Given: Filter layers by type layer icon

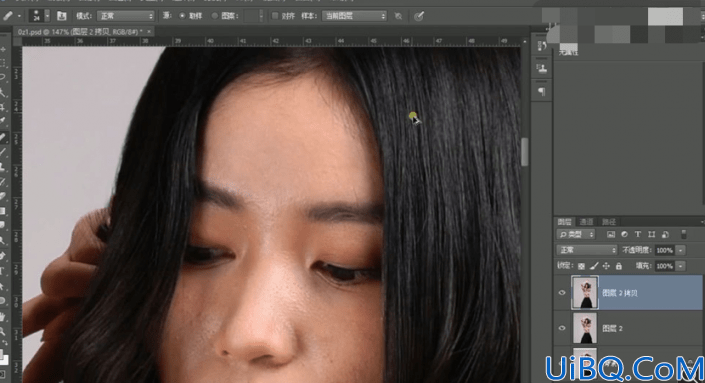Looking at the screenshot, I should (638, 234).
